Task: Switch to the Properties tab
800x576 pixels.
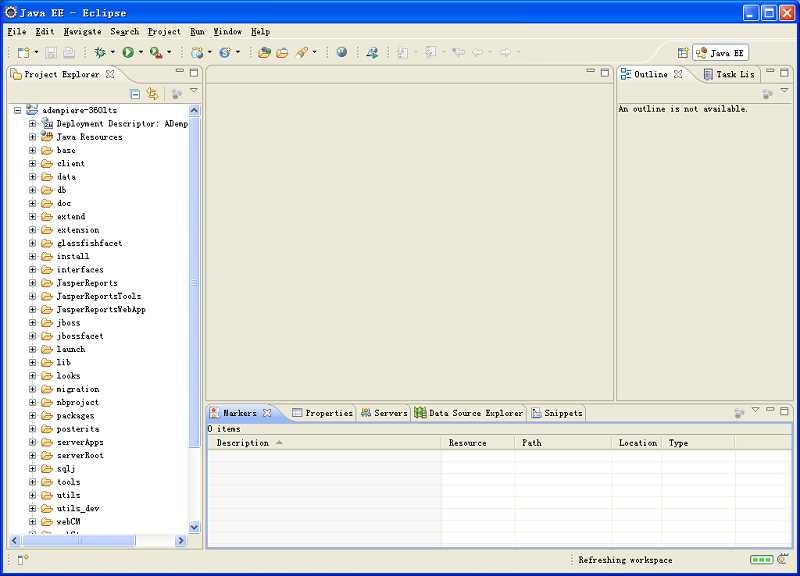Action: pyautogui.click(x=322, y=413)
